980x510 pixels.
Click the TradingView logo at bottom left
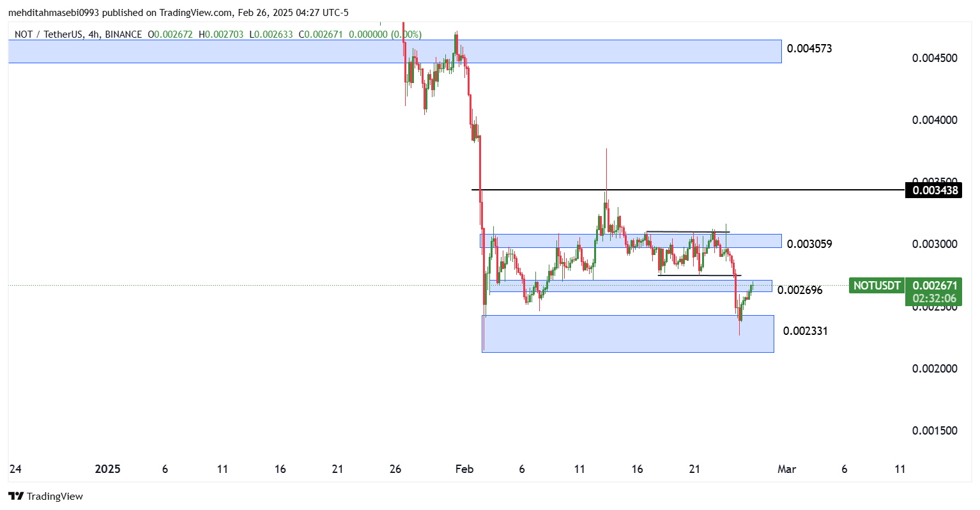pyautogui.click(x=45, y=496)
